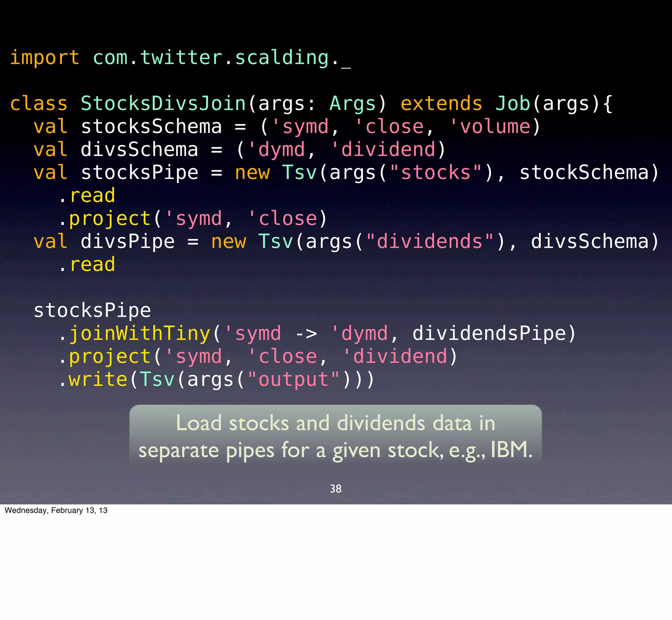This screenshot has width=672, height=620.
Task: Click the standalone 'stocksPipe' line
Action: click(x=92, y=311)
